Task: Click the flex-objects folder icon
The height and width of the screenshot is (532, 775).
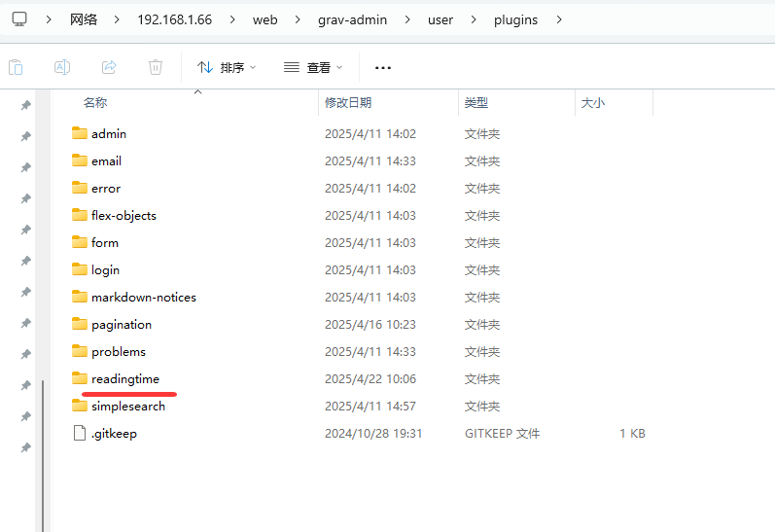Action: point(80,215)
